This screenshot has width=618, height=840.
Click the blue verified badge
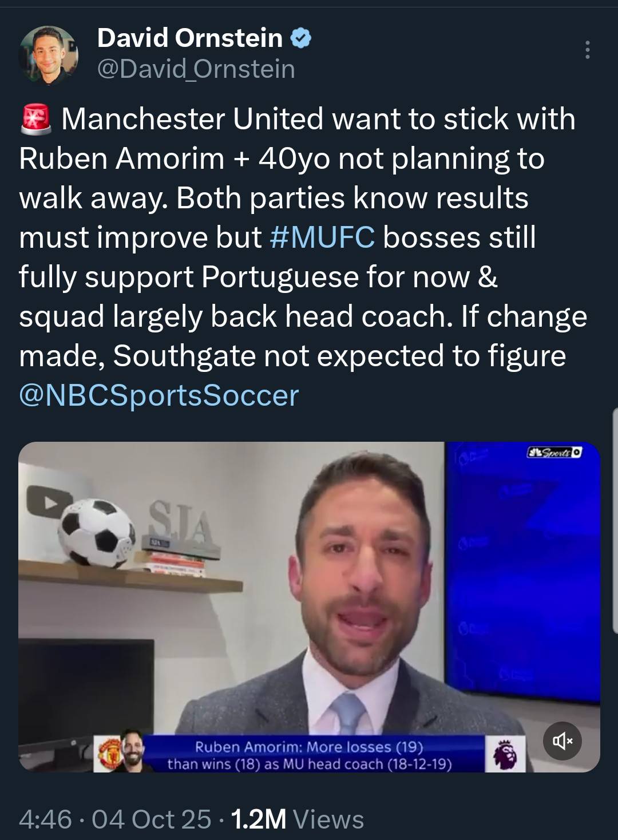pos(301,38)
